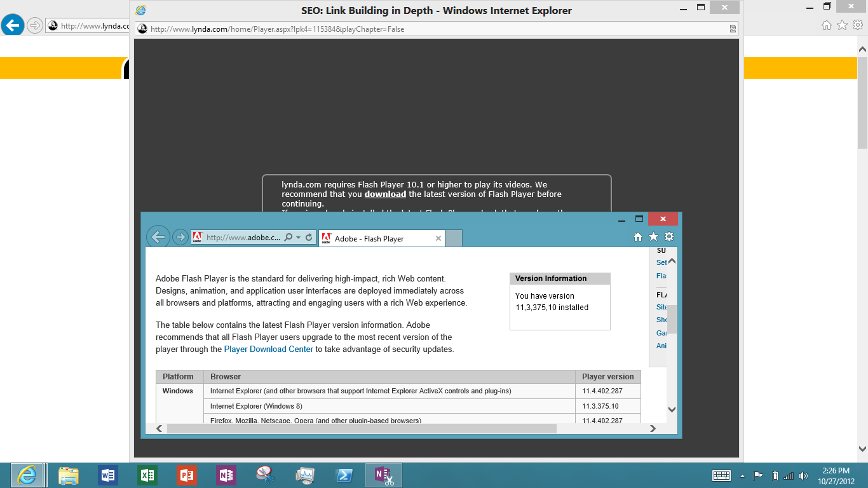Image resolution: width=868 pixels, height=488 pixels.
Task: Click the Adobe favicon in the address bar
Action: tap(197, 238)
